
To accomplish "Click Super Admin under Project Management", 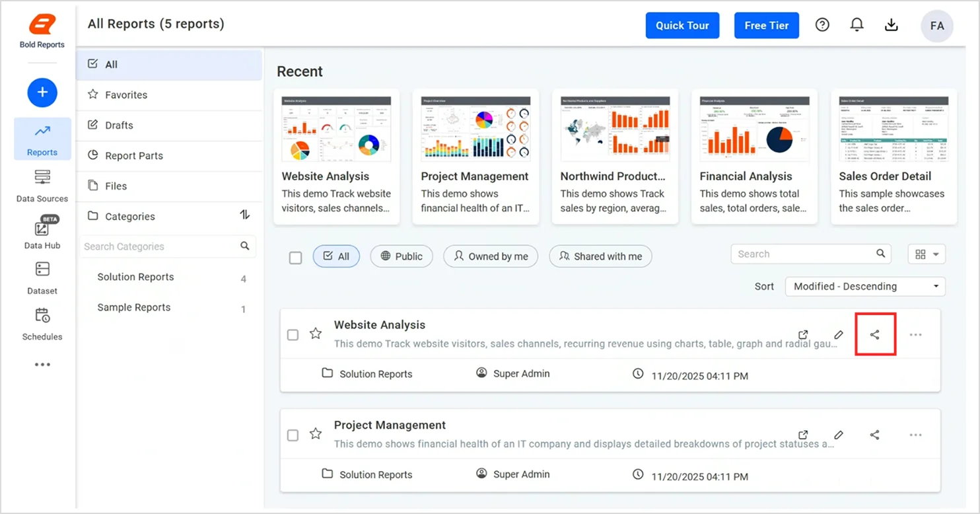I will point(513,474).
